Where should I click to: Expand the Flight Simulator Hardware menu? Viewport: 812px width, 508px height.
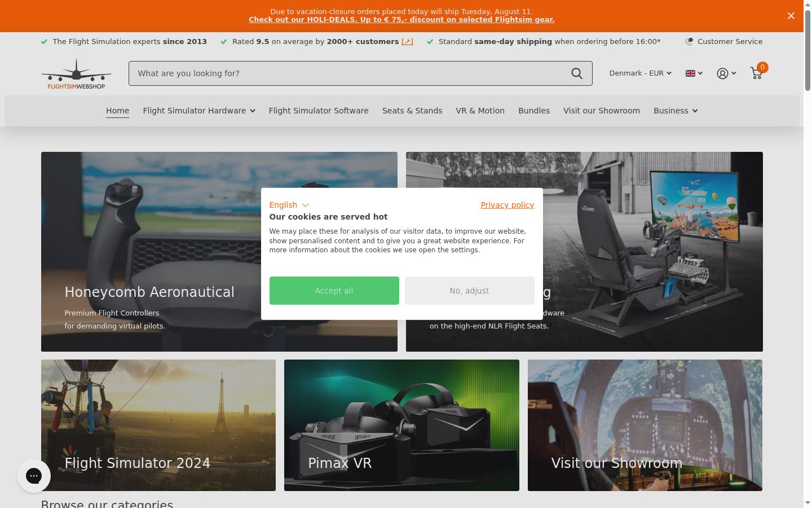click(199, 111)
